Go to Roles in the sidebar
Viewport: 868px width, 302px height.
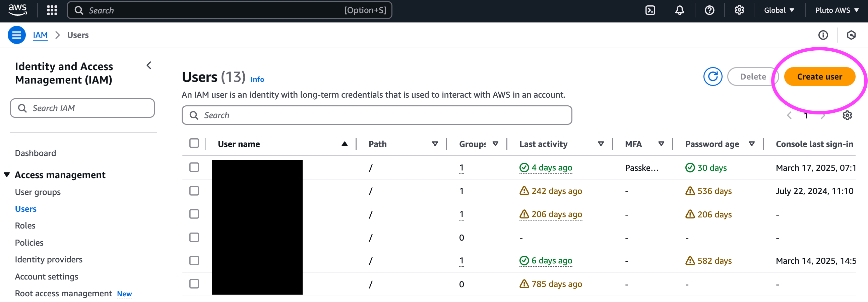[25, 225]
